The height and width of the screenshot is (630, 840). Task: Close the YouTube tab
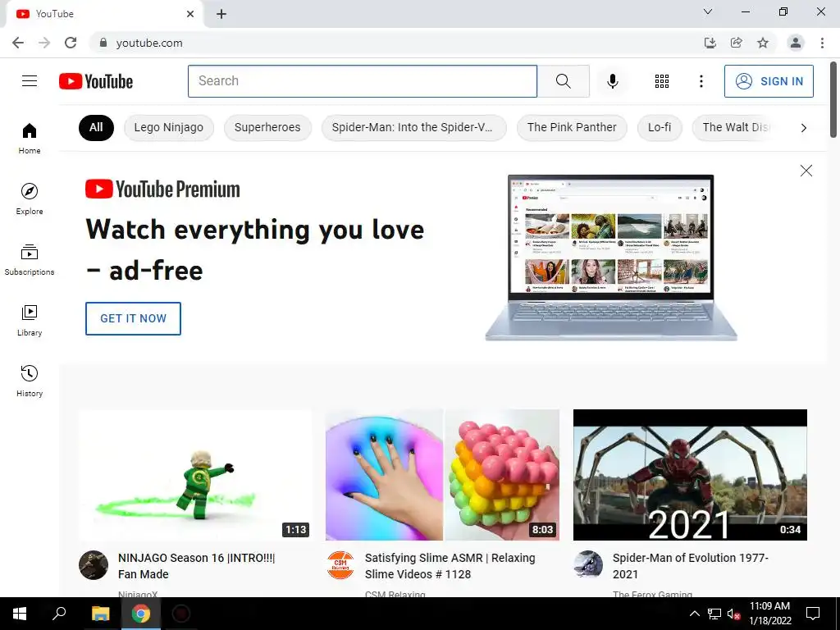coord(190,14)
